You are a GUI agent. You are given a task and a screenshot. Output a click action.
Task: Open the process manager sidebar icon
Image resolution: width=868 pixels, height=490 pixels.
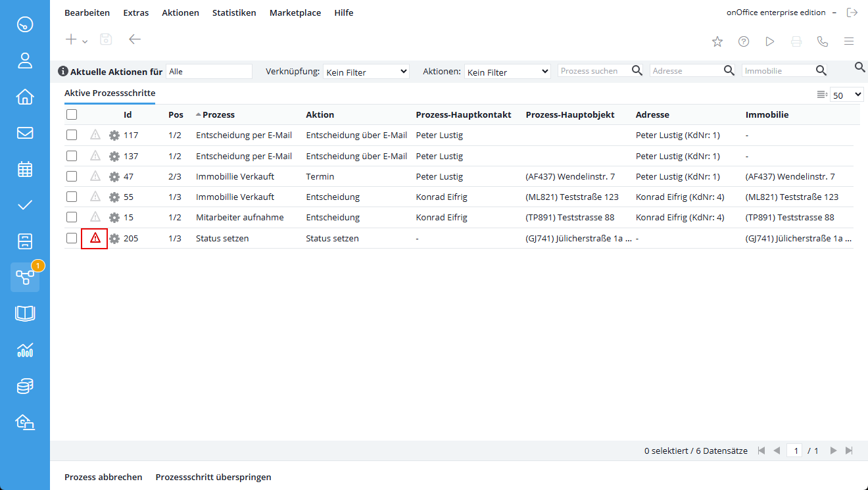[25, 277]
